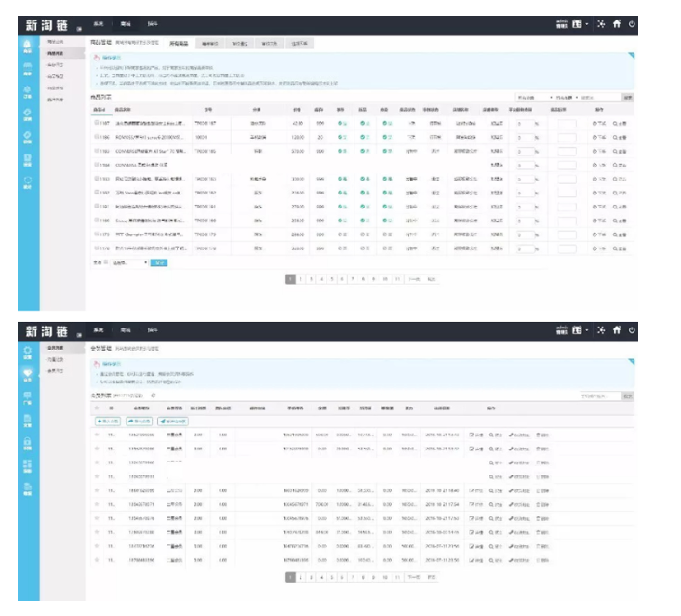The height and width of the screenshot is (616, 681).
Task: Click refresh icon beside member list title
Action: [x=153, y=395]
